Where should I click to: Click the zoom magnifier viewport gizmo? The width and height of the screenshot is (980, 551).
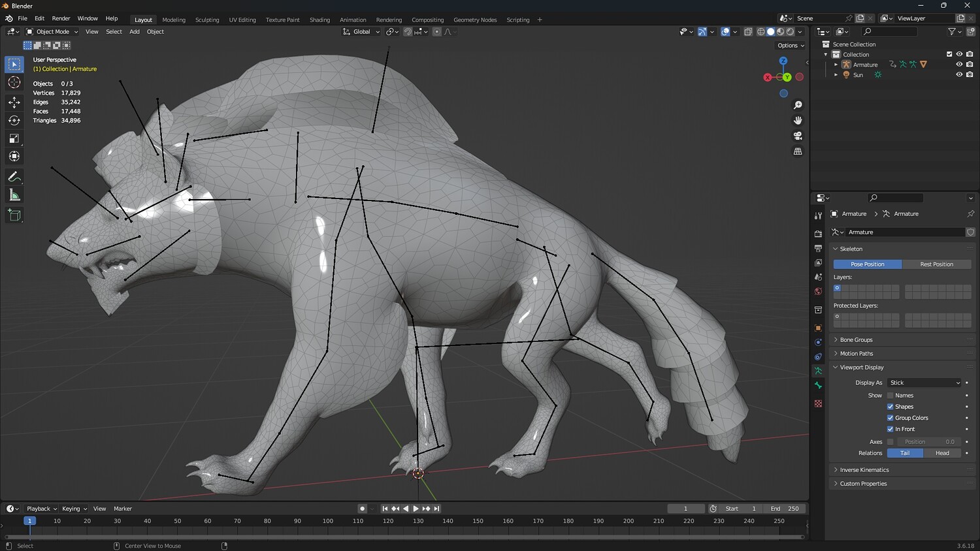798,105
